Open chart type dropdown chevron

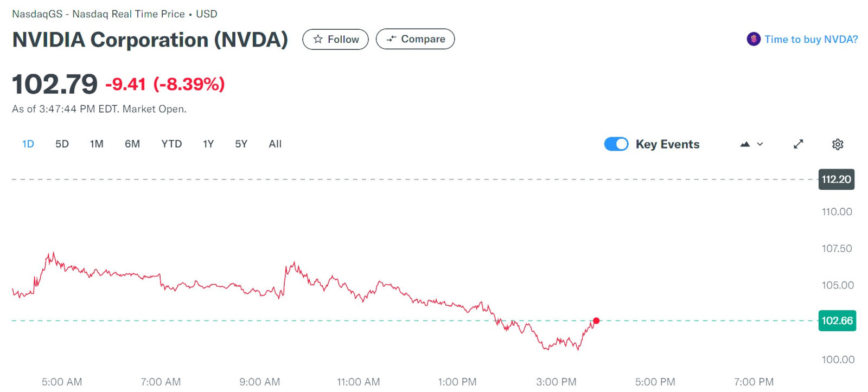pos(760,144)
